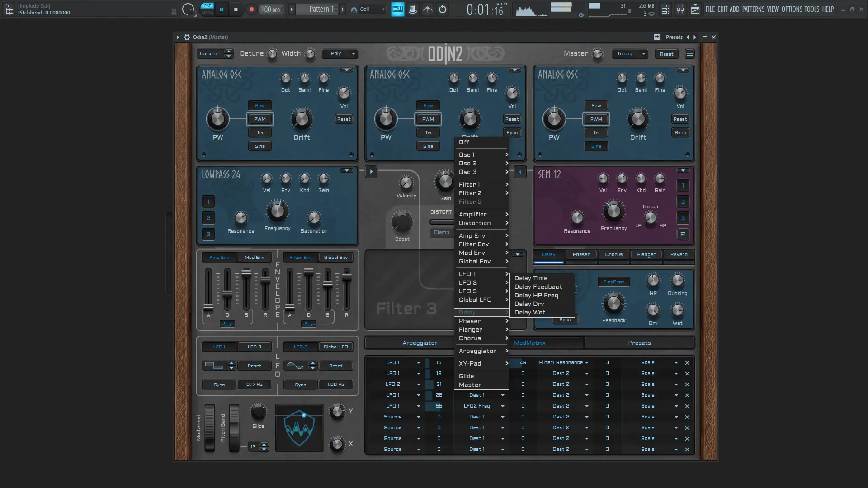
Task: Enable Sync on oscillator 3
Action: coord(680,133)
